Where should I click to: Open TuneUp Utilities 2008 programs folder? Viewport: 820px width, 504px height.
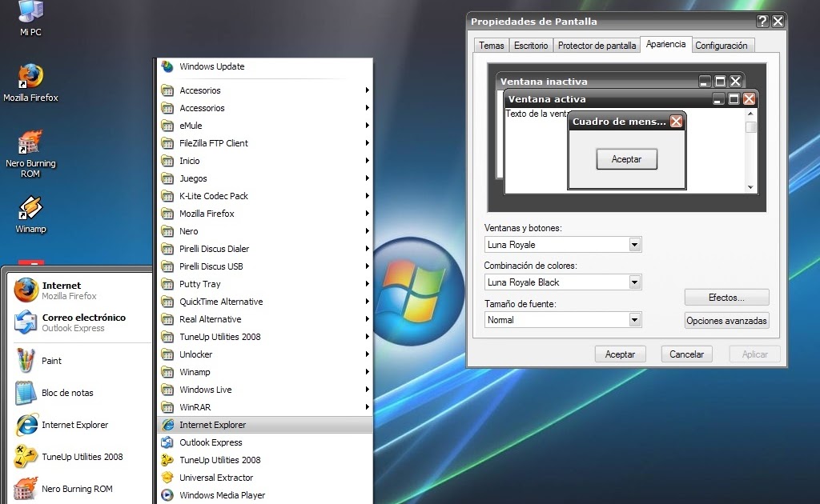point(264,337)
